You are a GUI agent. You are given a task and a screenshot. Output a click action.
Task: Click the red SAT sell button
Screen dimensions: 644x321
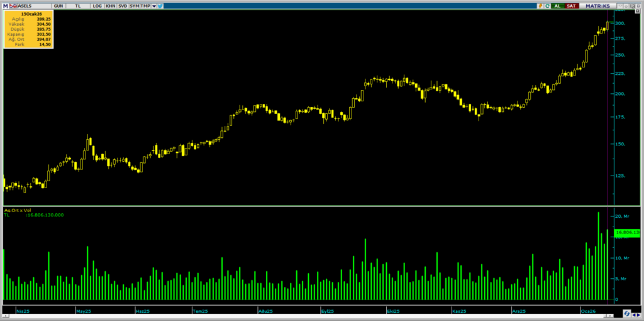click(572, 6)
